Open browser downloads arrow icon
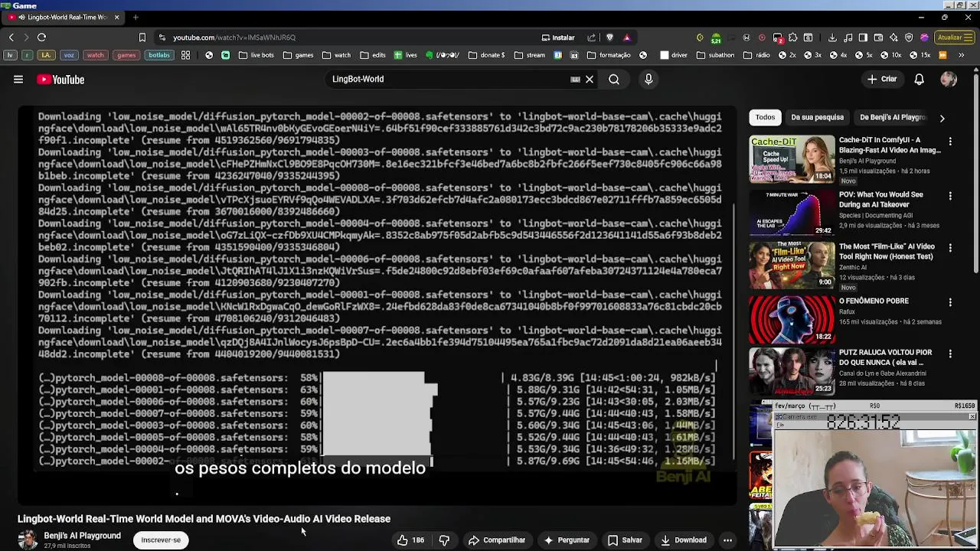Screen dimensions: 980x551 pos(831,37)
